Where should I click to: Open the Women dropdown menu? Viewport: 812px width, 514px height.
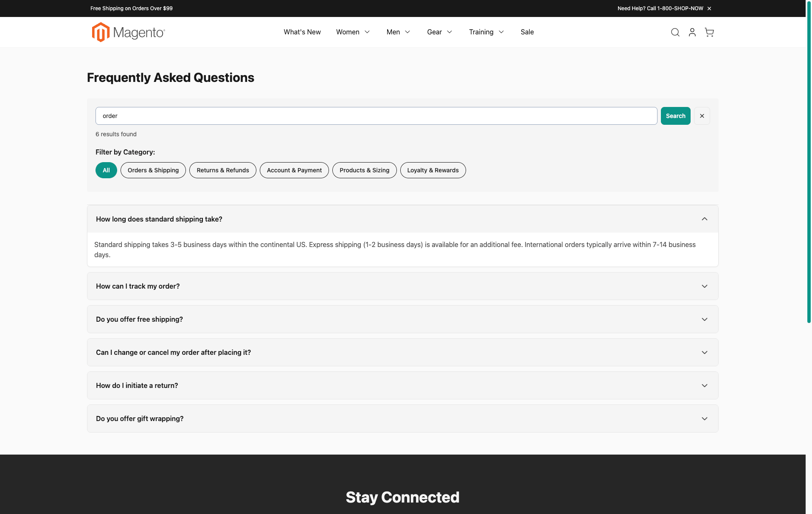(353, 32)
